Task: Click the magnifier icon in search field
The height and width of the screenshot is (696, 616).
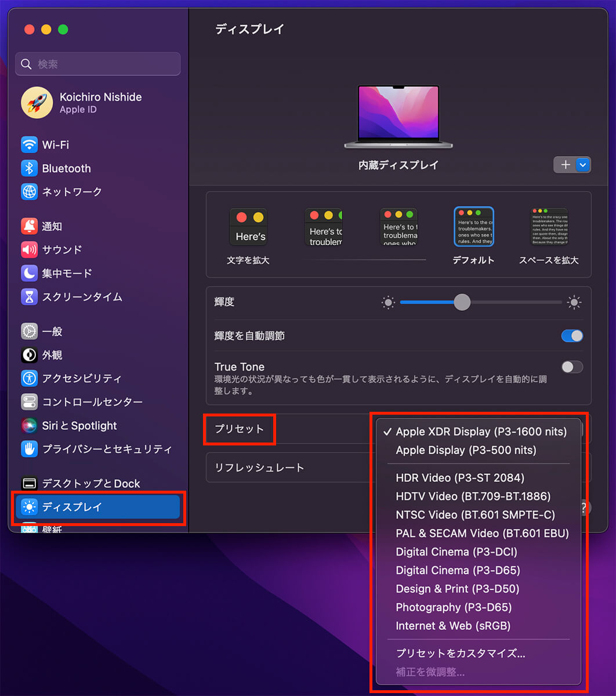Action: (26, 64)
